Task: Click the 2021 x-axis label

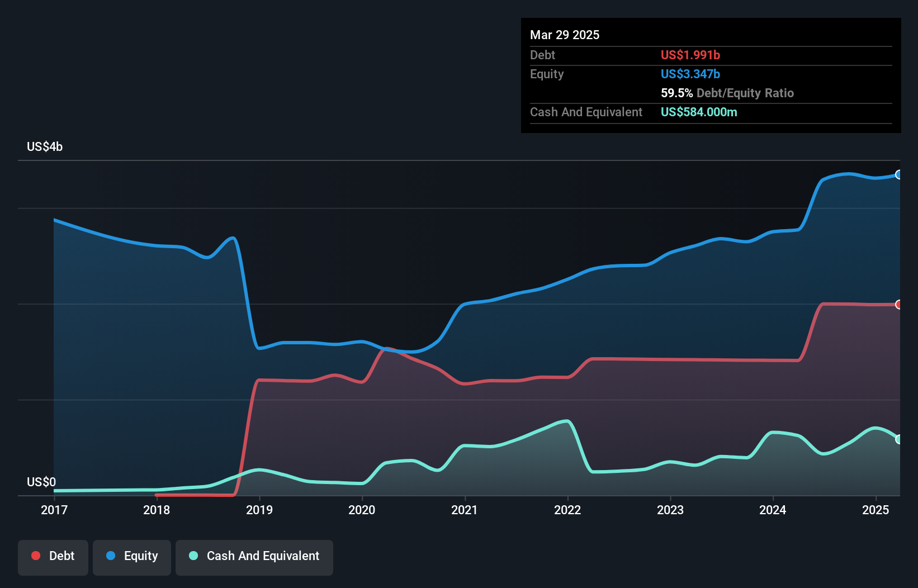Action: click(x=465, y=510)
